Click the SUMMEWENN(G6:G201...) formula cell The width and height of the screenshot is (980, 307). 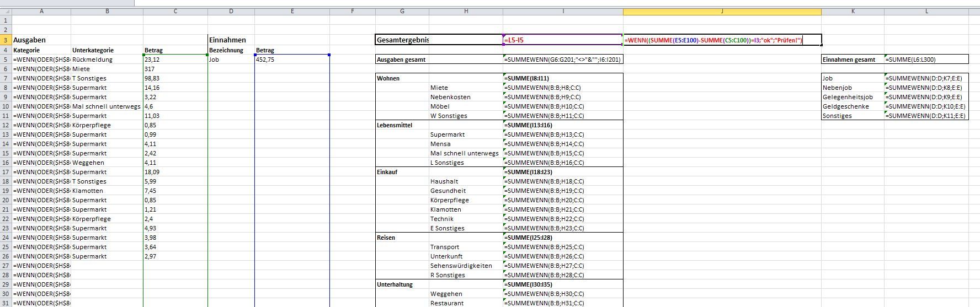pyautogui.click(x=563, y=60)
